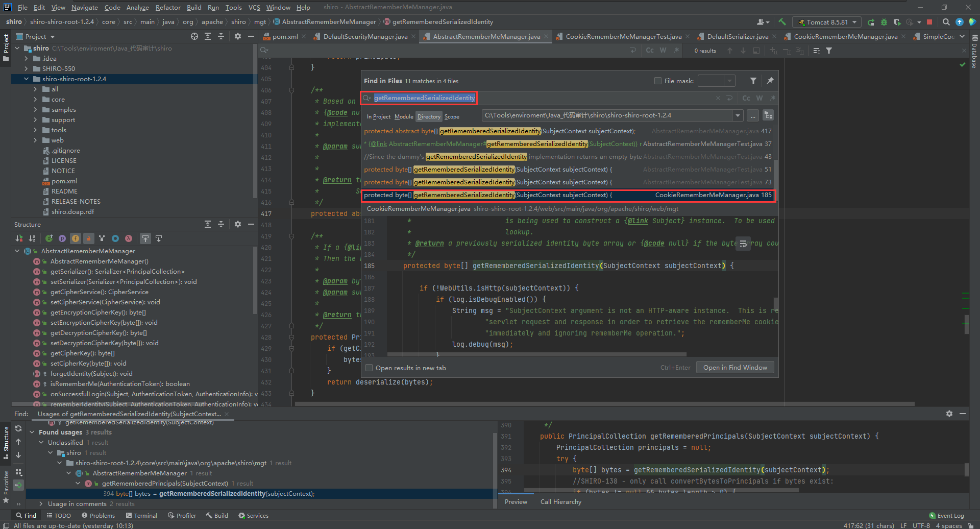Open Database tool window on right edge

point(974,51)
